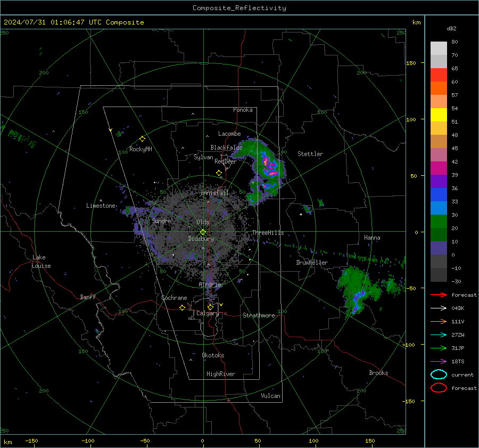Image resolution: width=479 pixels, height=448 pixels.
Task: Click the red forecast ellipse legend icon
Action: 439,388
